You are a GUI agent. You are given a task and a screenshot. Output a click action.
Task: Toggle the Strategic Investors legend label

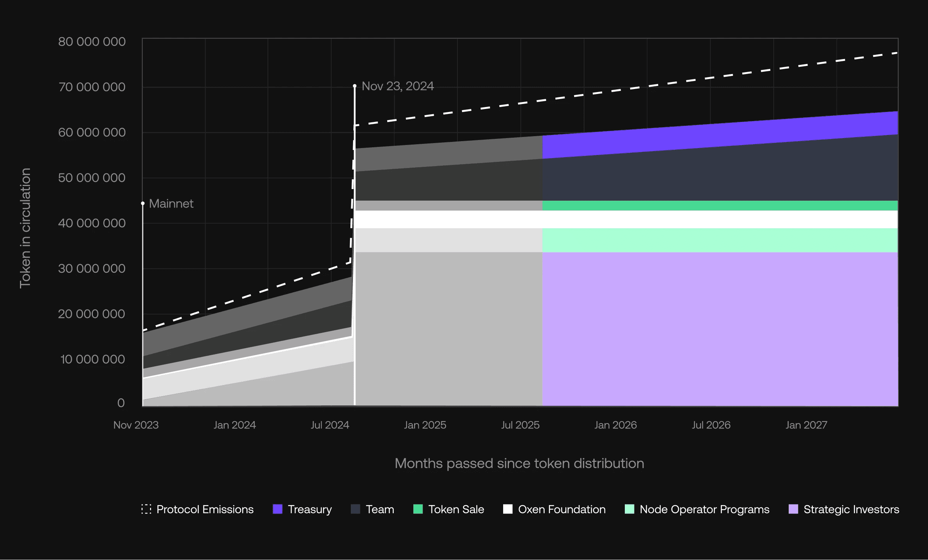[851, 509]
